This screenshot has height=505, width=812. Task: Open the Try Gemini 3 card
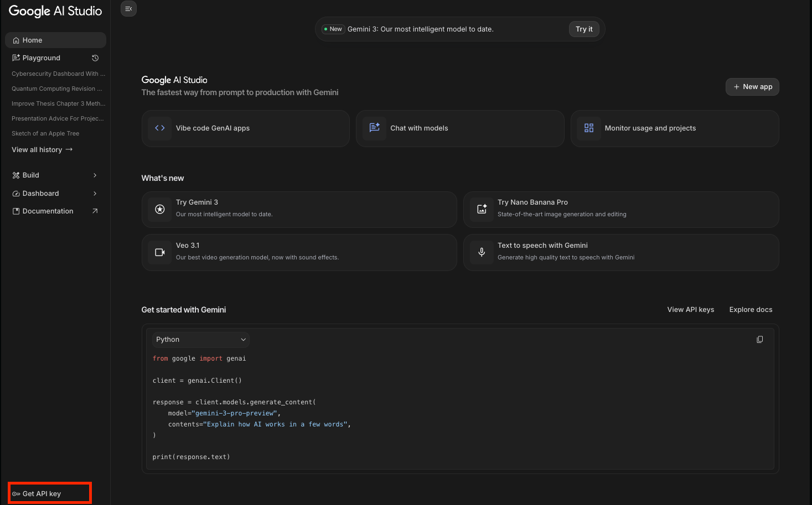pos(299,209)
